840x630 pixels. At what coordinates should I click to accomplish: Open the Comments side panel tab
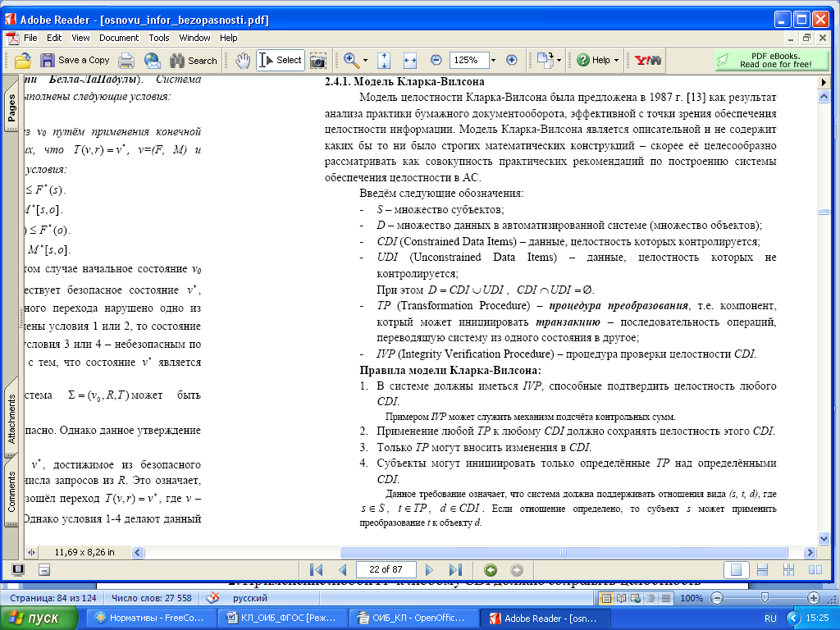tap(11, 492)
